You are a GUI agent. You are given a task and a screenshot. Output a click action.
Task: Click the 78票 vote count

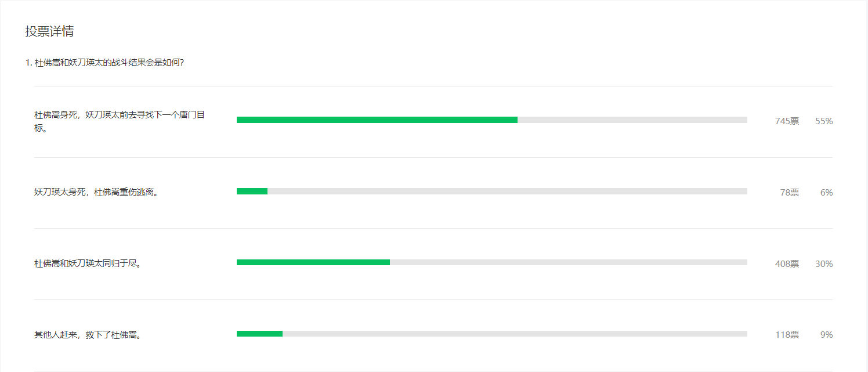click(x=790, y=193)
